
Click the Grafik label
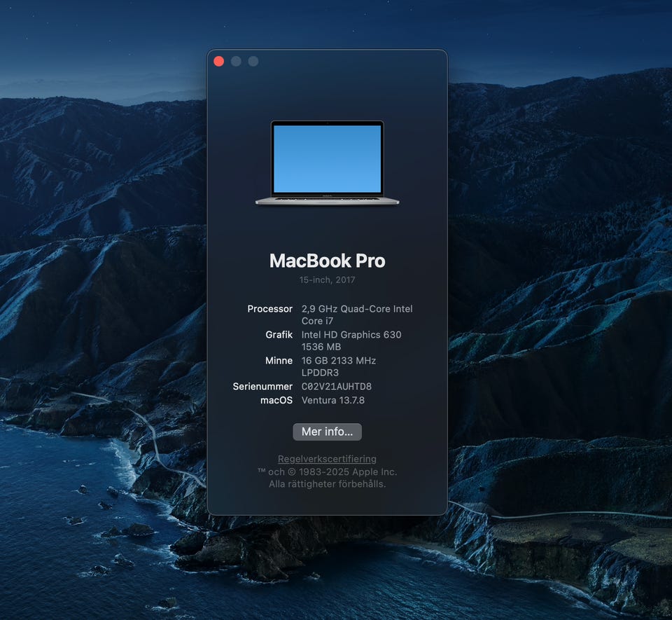(279, 334)
